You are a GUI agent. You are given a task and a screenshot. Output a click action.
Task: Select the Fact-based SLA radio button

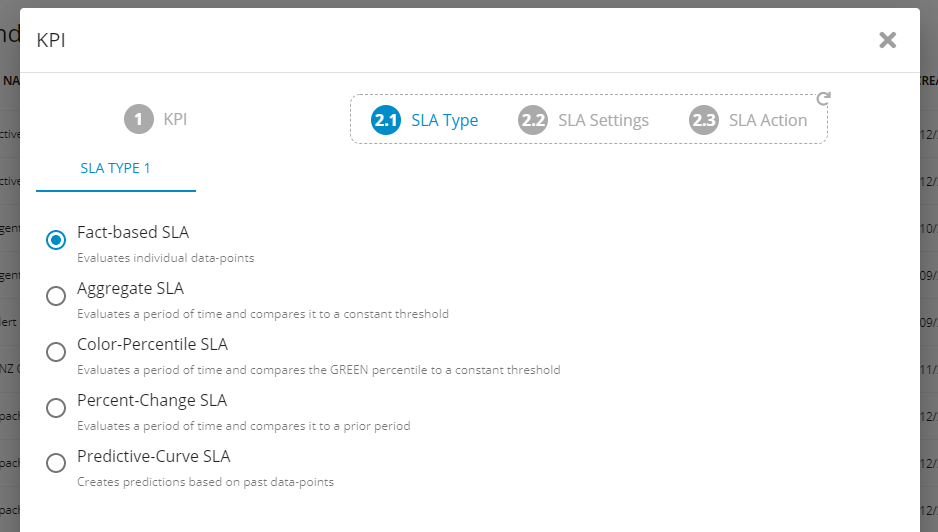(x=56, y=240)
